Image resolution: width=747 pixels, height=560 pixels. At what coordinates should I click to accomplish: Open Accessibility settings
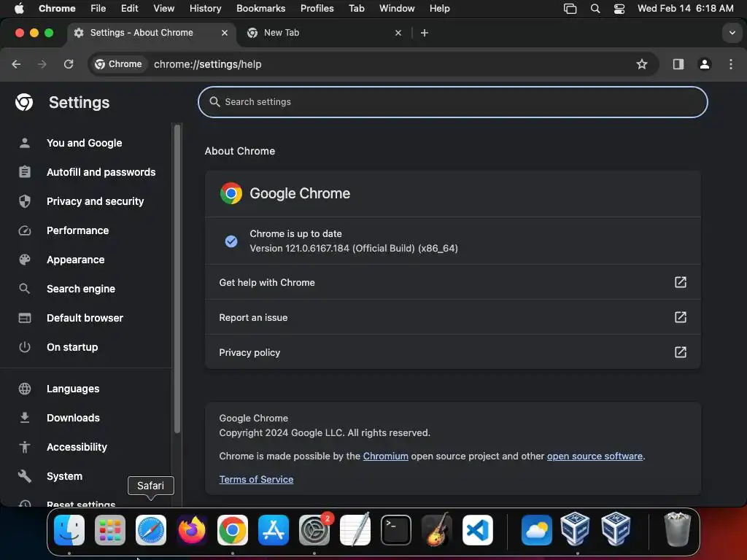pos(77,447)
